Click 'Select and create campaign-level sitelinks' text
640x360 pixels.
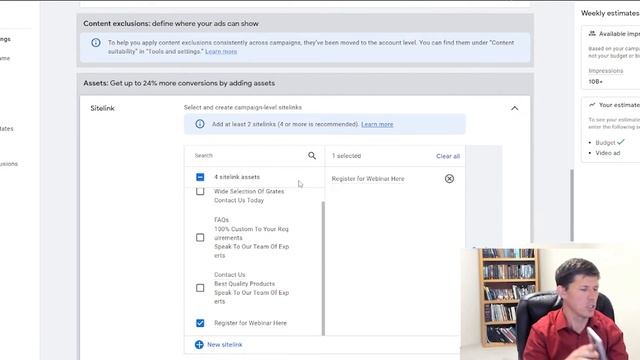[243, 107]
